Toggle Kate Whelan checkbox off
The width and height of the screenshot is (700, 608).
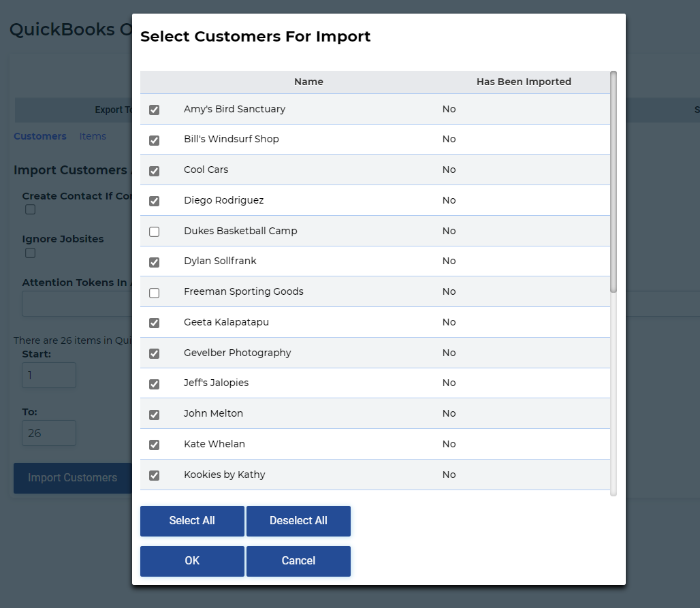(x=155, y=445)
